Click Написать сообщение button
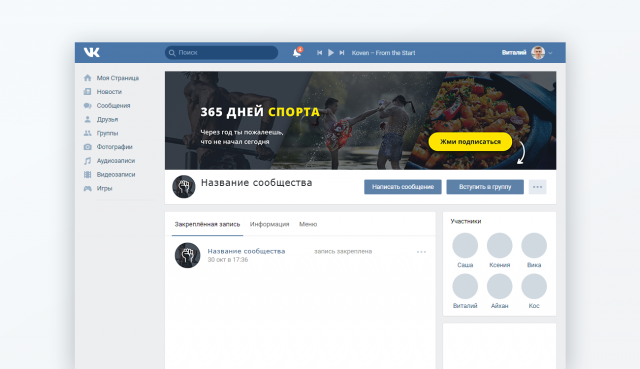This screenshot has width=640, height=369. coord(403,187)
